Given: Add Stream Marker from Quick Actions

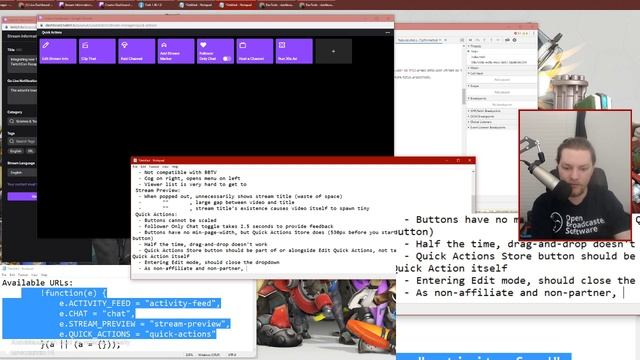Looking at the screenshot, I should point(176,51).
